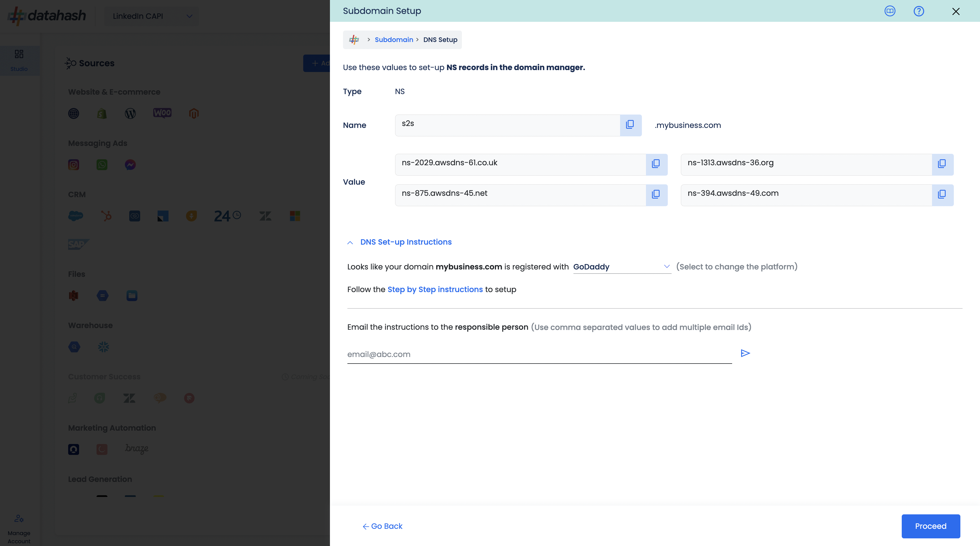Select the SAP CRM source
Screen dimensions: 980x546
(x=78, y=244)
